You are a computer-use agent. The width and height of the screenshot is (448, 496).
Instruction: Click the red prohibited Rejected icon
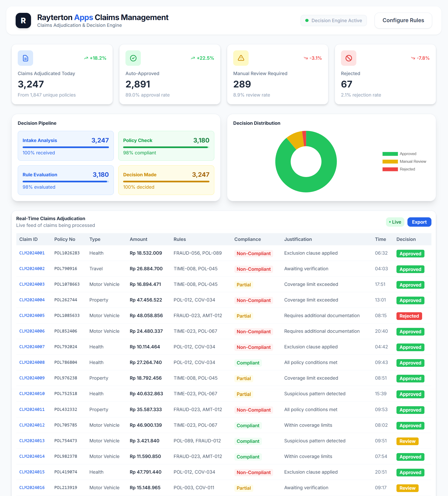pos(348,58)
